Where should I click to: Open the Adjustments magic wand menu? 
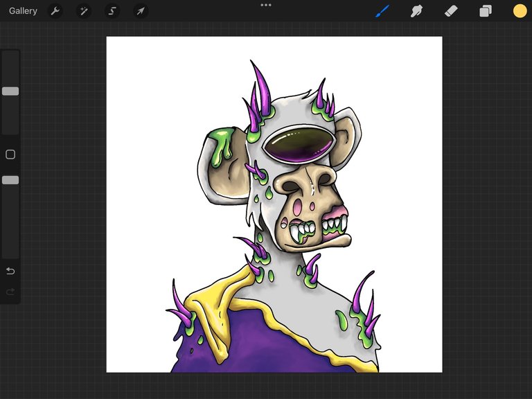tap(83, 11)
